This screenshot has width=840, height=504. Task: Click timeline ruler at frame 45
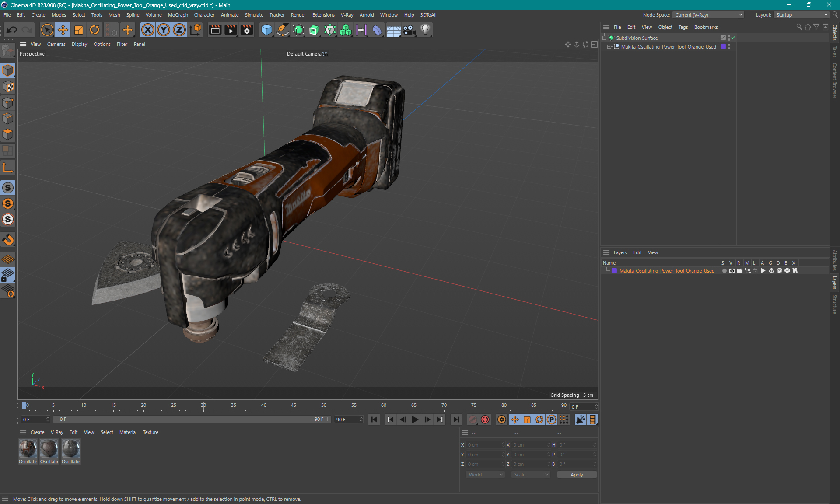293,406
